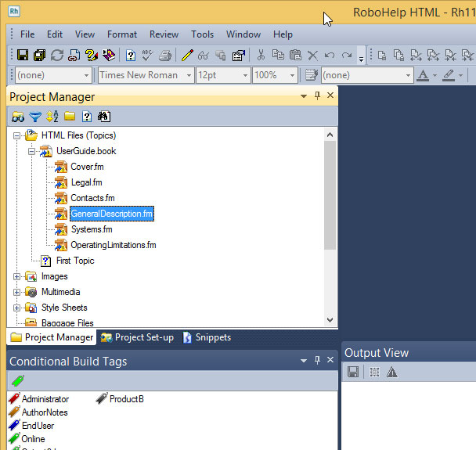Switch to the Project Set-up tab
Image resolution: width=476 pixels, height=450 pixels.
137,337
